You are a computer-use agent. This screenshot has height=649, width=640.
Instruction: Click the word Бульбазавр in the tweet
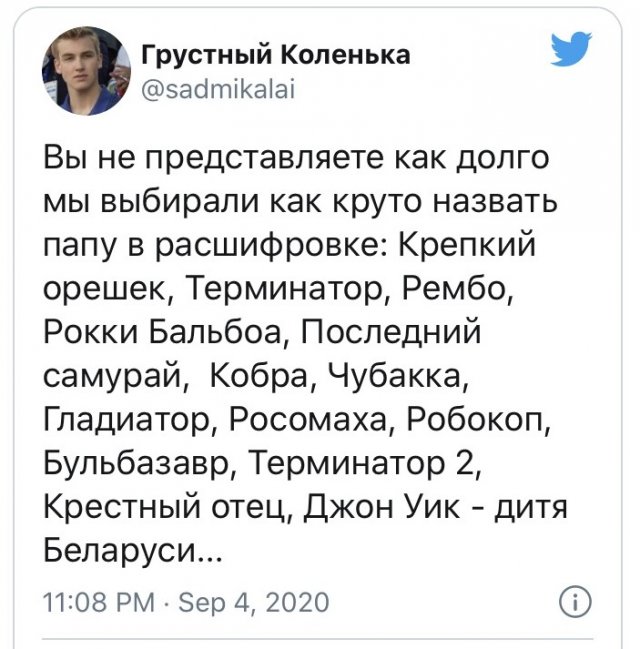(x=135, y=464)
